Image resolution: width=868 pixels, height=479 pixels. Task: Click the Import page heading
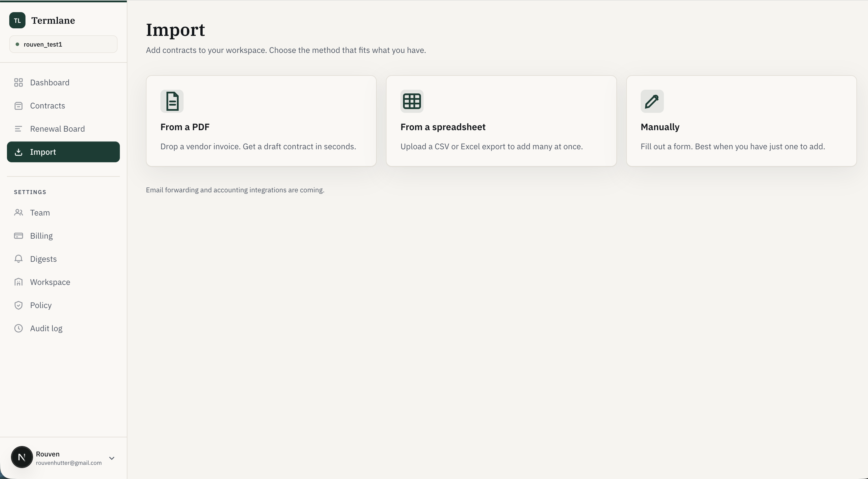(x=175, y=30)
